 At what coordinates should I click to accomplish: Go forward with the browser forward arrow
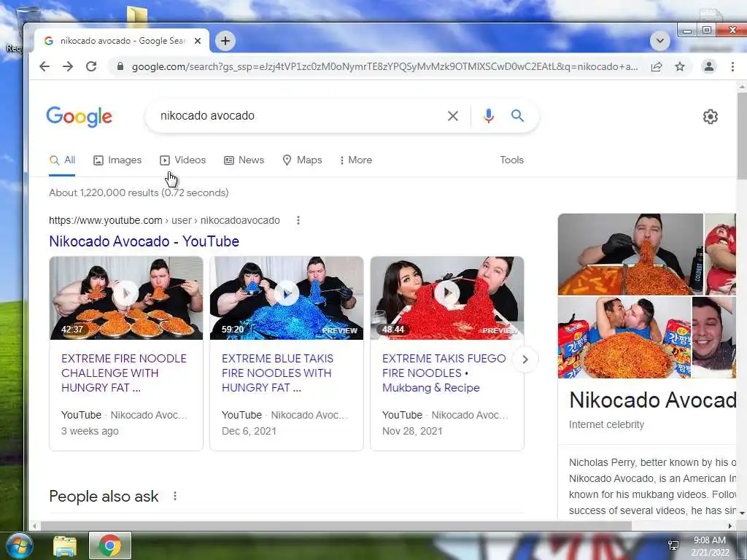tap(68, 66)
